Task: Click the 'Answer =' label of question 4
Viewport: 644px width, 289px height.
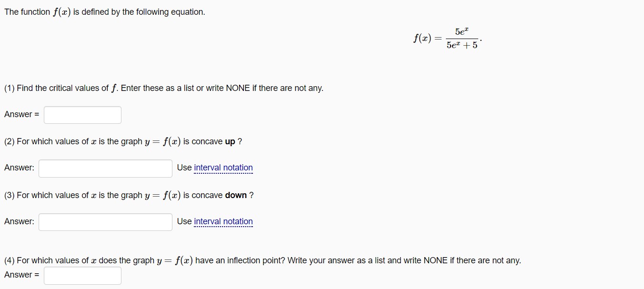Action: click(22, 275)
